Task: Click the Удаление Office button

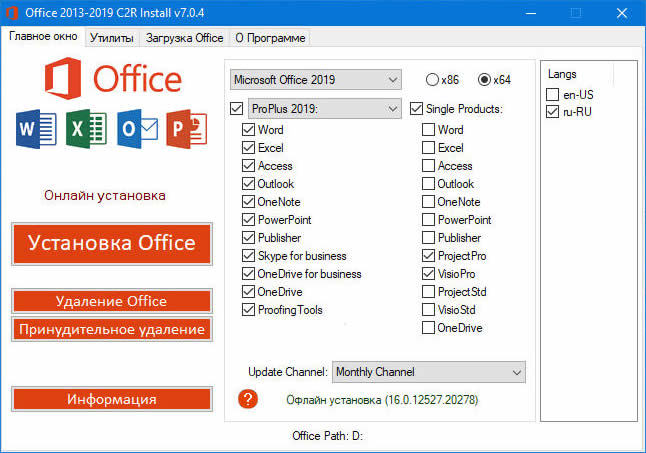Action: point(112,301)
